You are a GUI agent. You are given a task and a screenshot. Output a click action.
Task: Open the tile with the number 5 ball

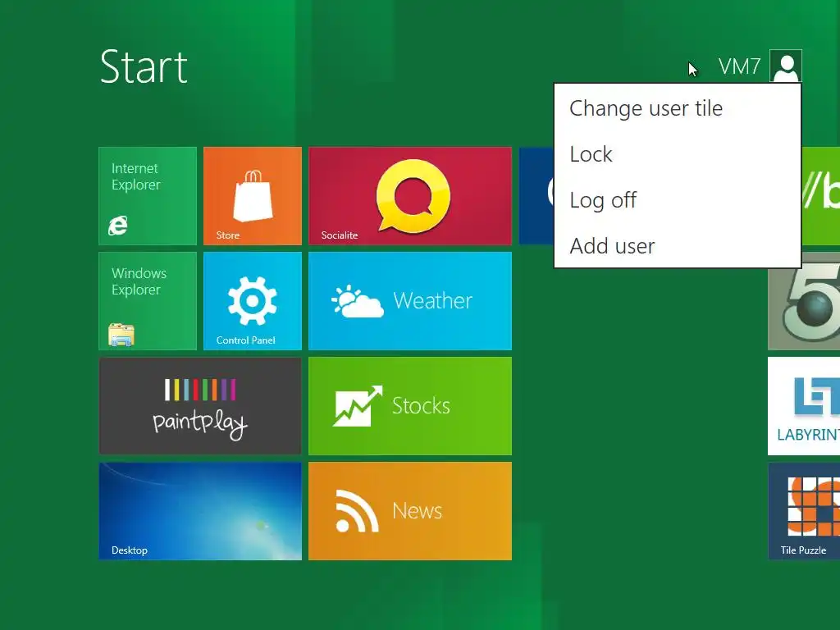(x=804, y=308)
